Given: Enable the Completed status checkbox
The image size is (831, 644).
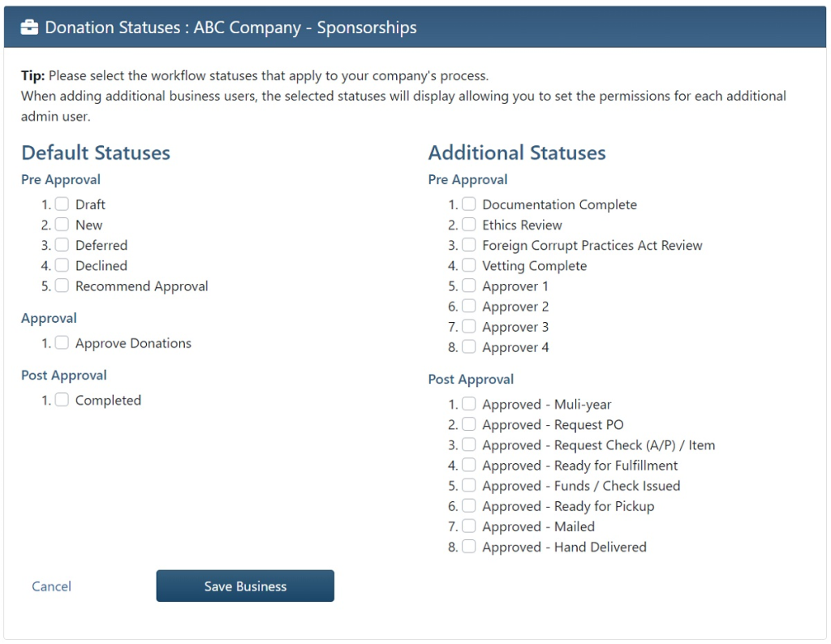Looking at the screenshot, I should tap(62, 400).
